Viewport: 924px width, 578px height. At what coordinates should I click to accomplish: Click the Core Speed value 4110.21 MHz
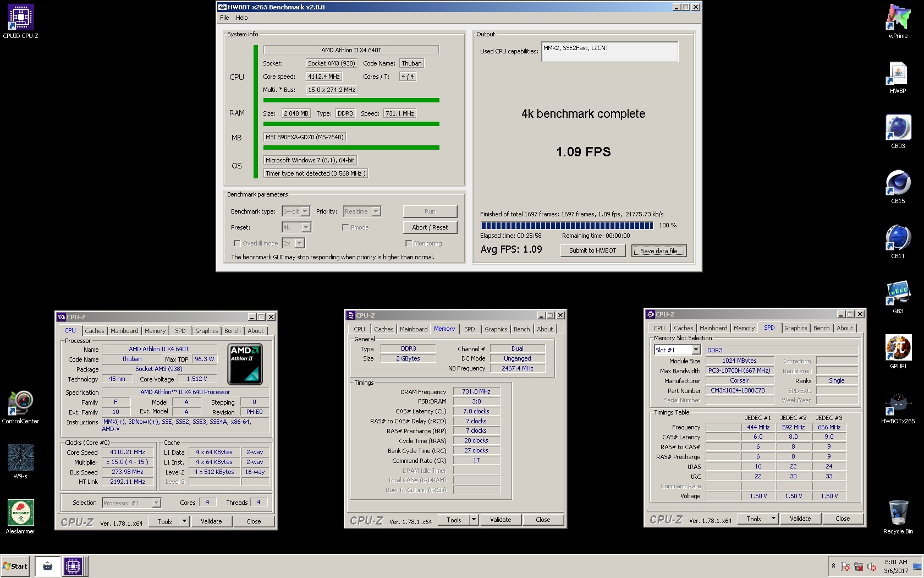pos(128,452)
